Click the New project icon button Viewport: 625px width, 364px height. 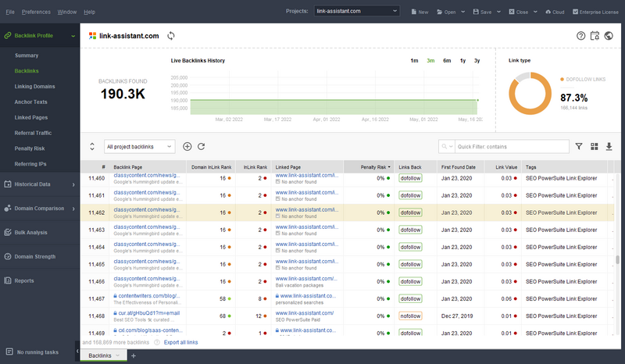tap(414, 12)
